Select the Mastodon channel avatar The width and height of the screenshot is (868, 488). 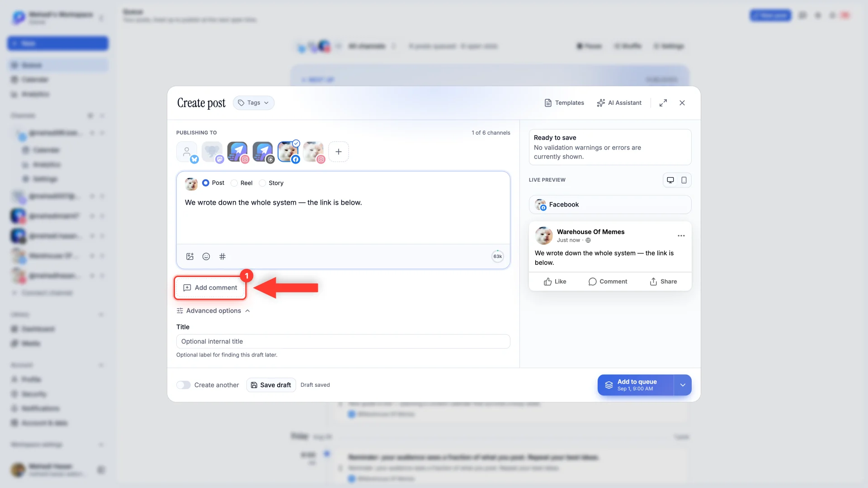[212, 152]
